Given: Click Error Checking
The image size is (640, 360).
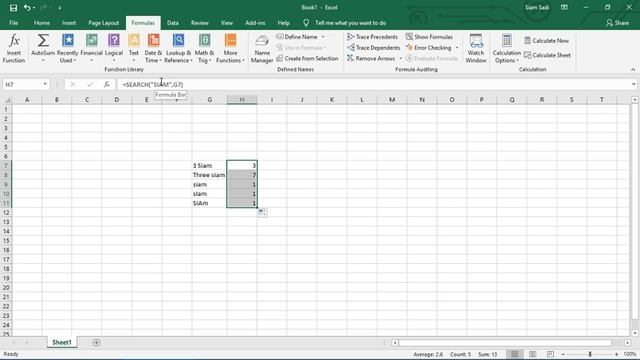Looking at the screenshot, I should [429, 48].
